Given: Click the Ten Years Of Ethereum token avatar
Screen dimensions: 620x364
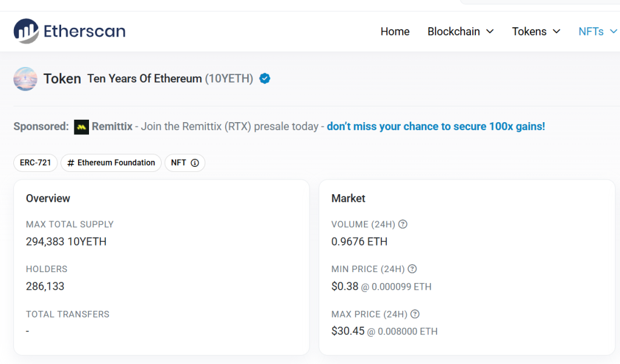Looking at the screenshot, I should coord(25,79).
